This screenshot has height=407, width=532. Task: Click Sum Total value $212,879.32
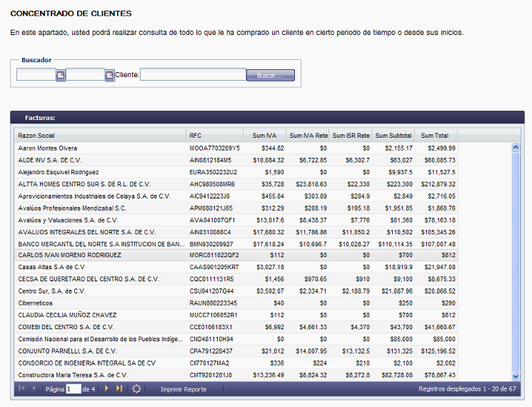point(438,184)
